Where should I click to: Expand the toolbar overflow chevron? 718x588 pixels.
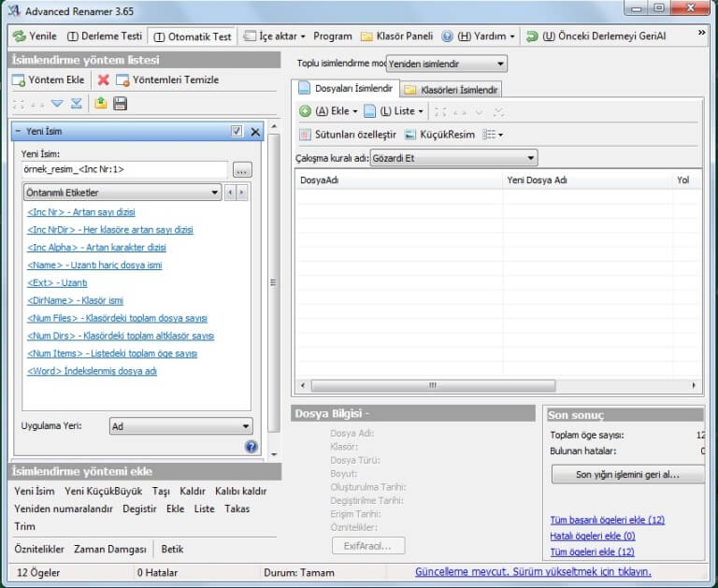click(701, 33)
